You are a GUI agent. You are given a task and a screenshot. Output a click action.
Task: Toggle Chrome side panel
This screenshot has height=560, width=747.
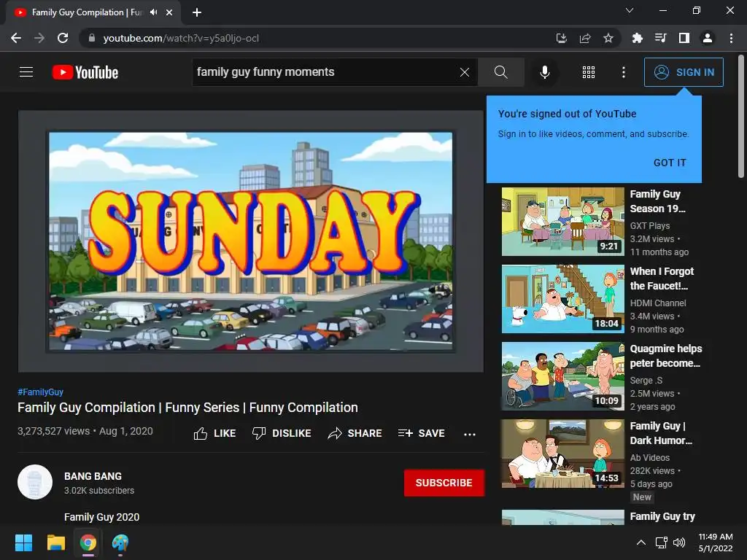point(684,38)
